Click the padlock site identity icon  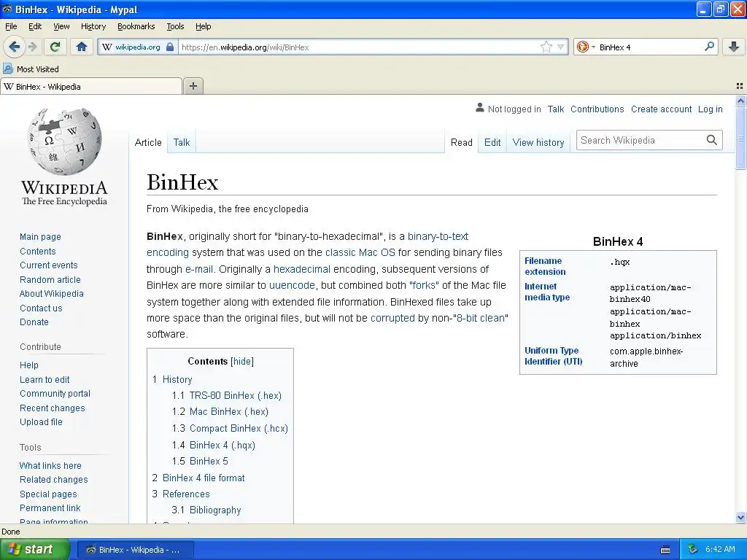[x=169, y=47]
